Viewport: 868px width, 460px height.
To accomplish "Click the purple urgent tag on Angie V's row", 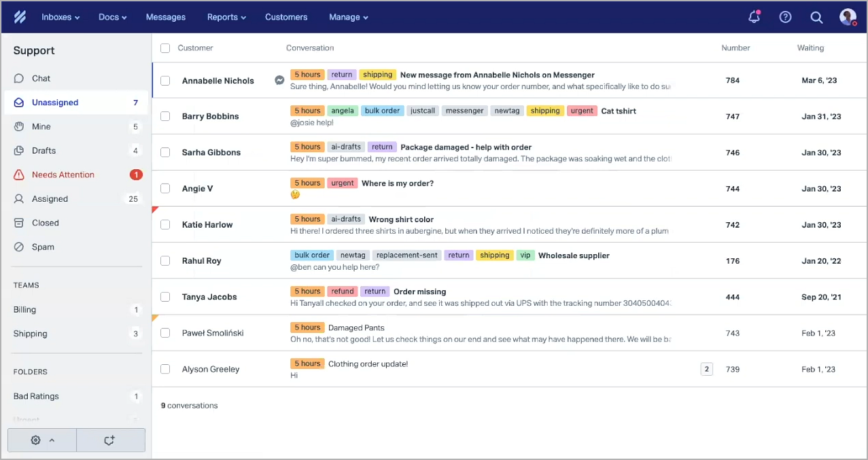I will [342, 183].
